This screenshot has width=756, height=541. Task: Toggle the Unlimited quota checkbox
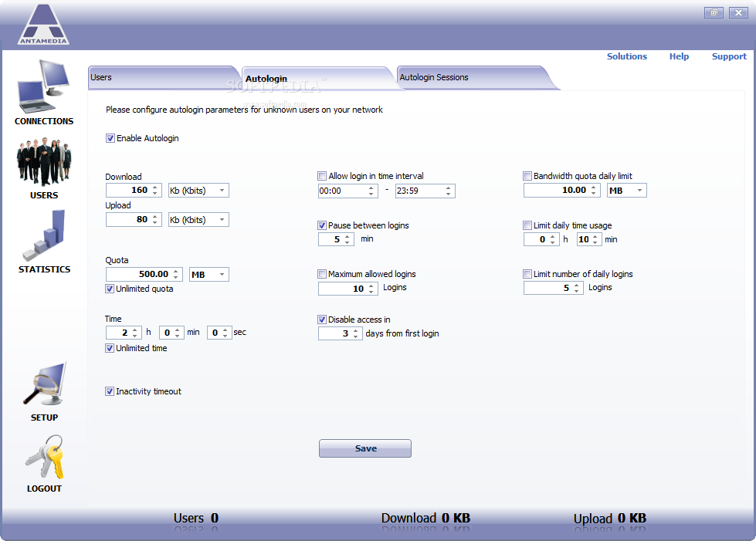[110, 289]
